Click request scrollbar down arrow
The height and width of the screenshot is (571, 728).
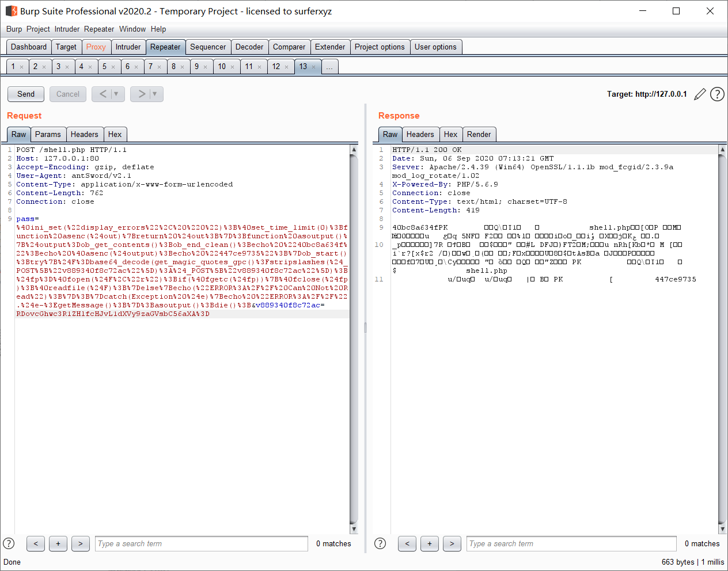click(x=354, y=529)
